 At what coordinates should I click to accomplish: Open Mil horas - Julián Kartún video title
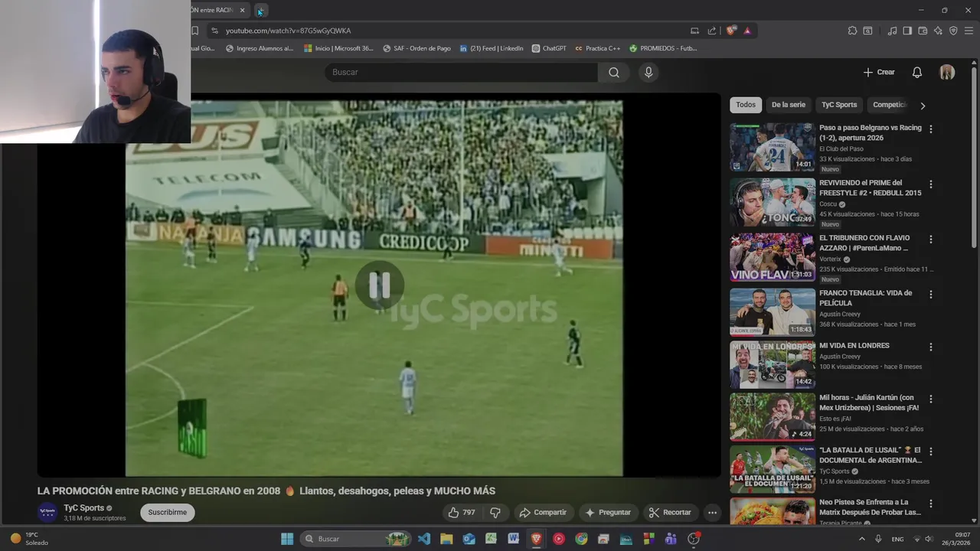click(869, 403)
